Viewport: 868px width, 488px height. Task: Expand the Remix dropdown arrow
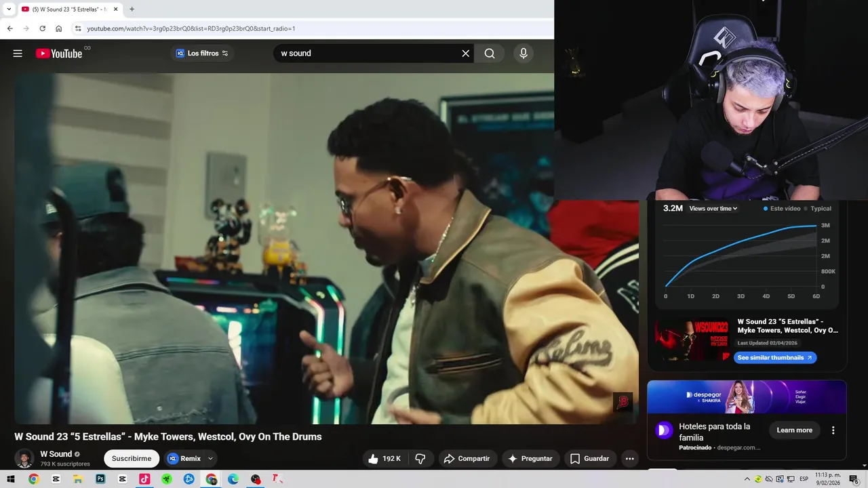(x=210, y=459)
